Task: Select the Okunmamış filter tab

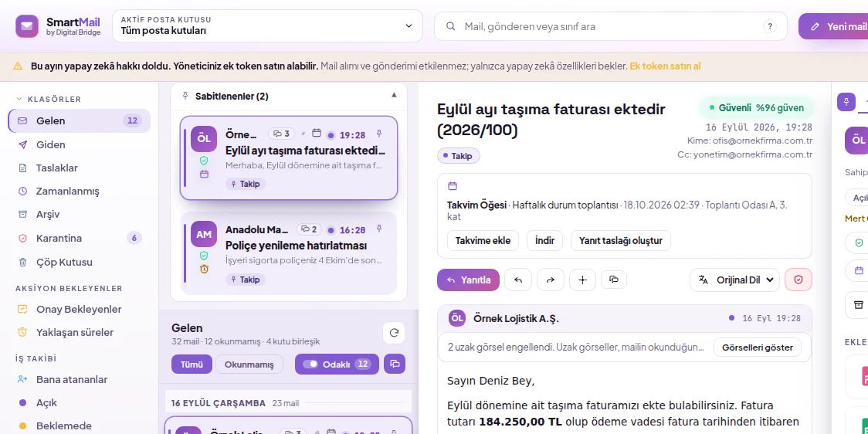Action: point(249,364)
